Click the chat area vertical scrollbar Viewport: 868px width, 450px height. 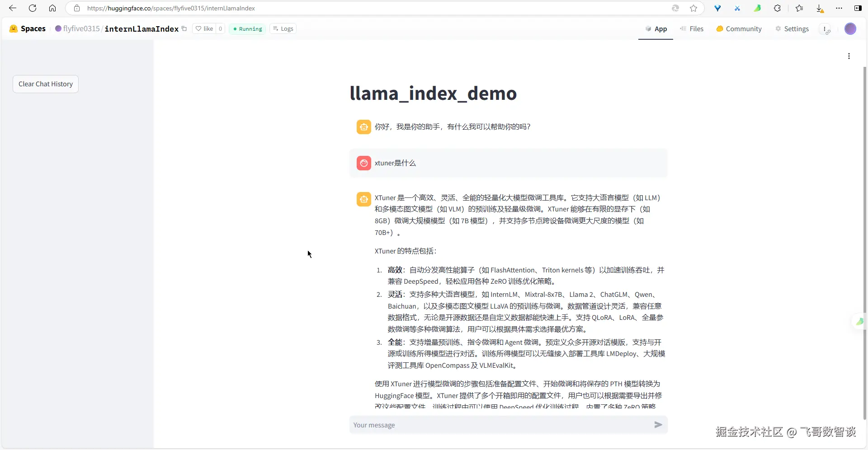click(865, 243)
